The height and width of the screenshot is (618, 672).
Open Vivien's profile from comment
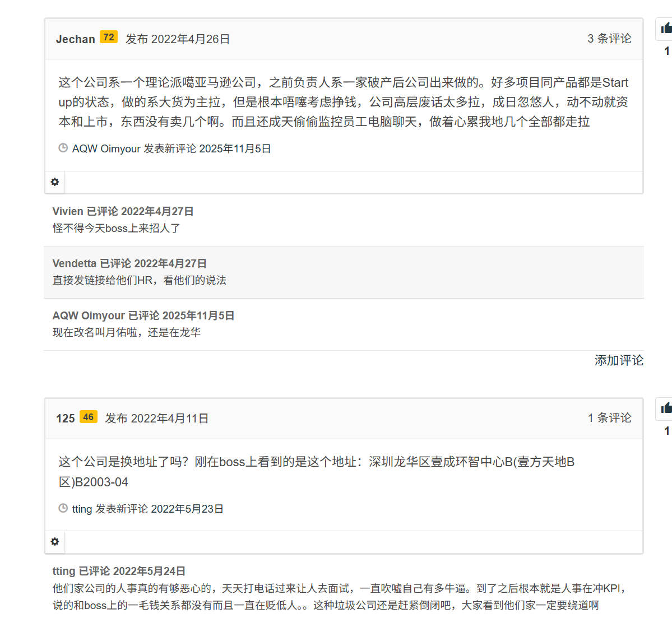[68, 211]
